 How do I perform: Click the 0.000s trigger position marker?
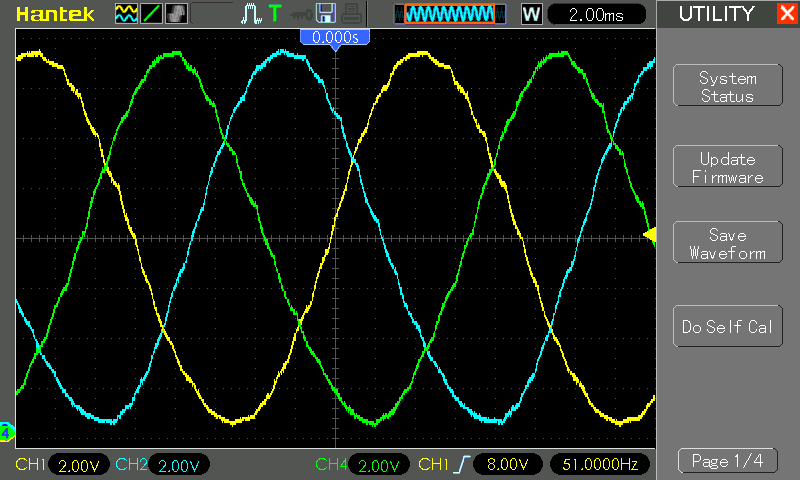tap(335, 37)
